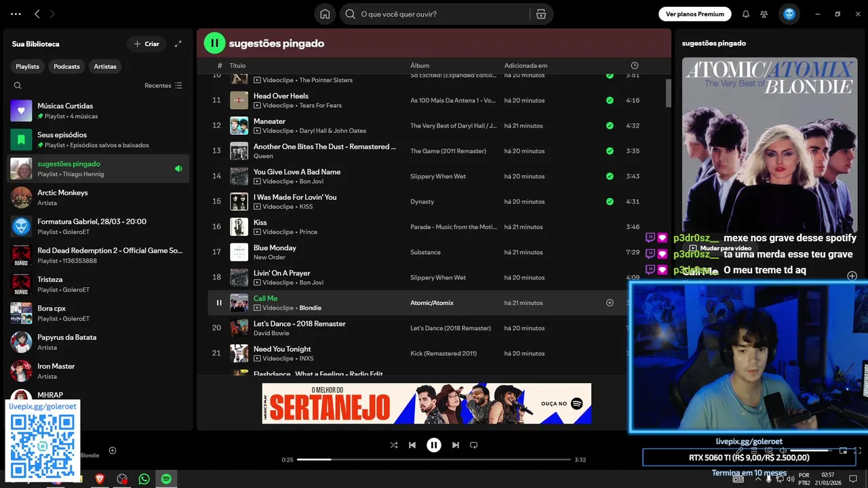Open the notifications bell

pyautogui.click(x=746, y=14)
